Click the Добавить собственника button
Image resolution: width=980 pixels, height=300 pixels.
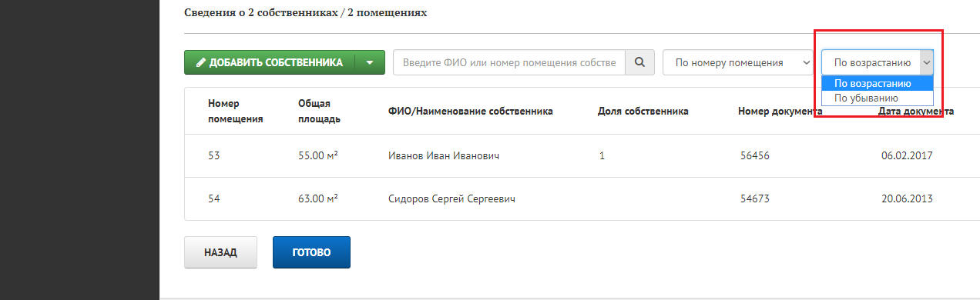[270, 63]
